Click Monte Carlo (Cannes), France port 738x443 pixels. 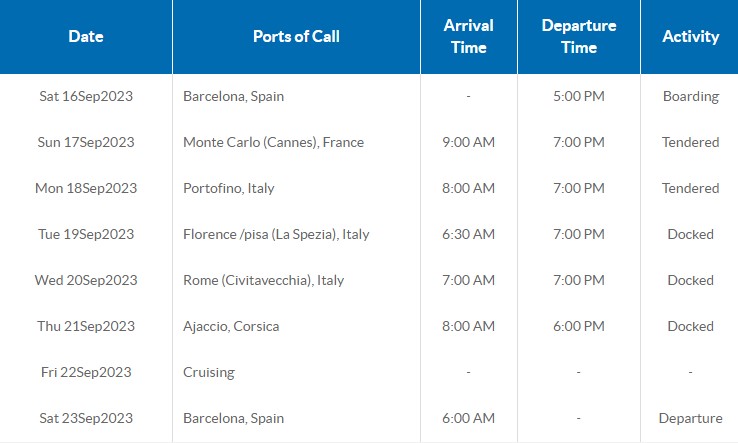pos(273,142)
